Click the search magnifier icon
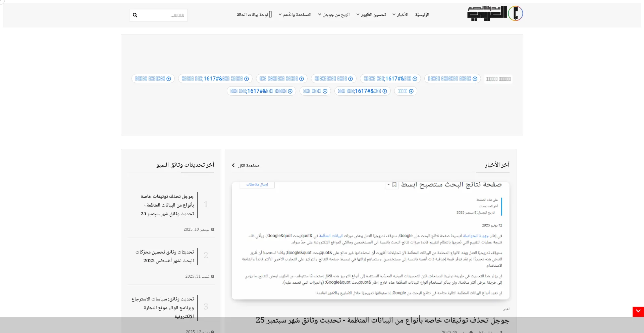 coord(135,15)
